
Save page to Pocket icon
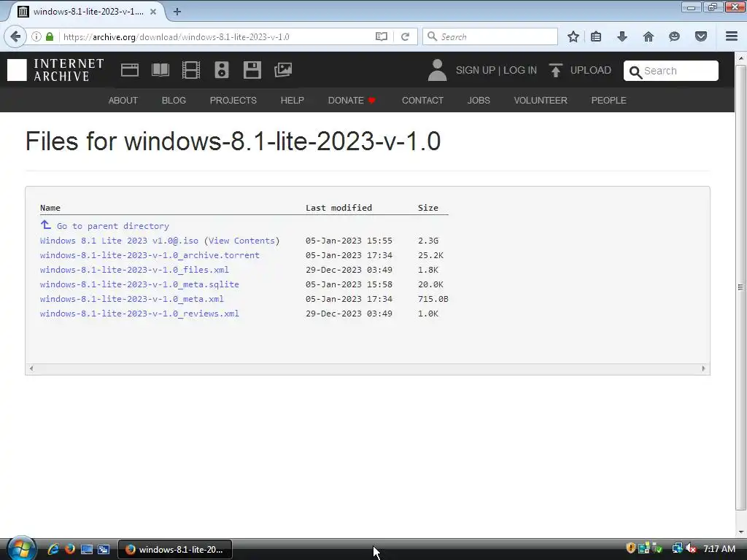click(x=701, y=36)
